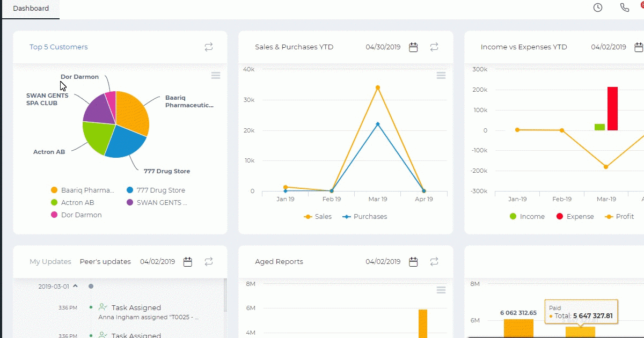644x338 pixels.
Task: Edit the Aged Reports 04/02/2019 date
Action: pos(383,262)
